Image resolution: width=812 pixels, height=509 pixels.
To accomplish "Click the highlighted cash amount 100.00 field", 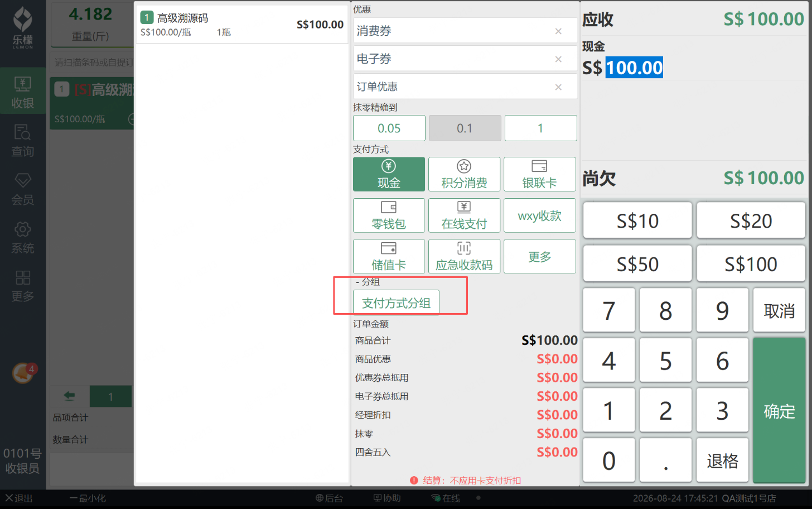I will click(634, 68).
